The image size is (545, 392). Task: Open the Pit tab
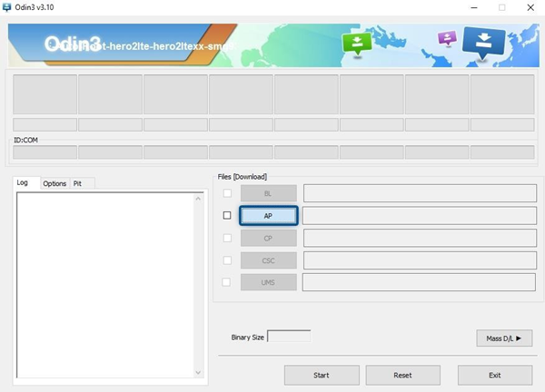78,183
